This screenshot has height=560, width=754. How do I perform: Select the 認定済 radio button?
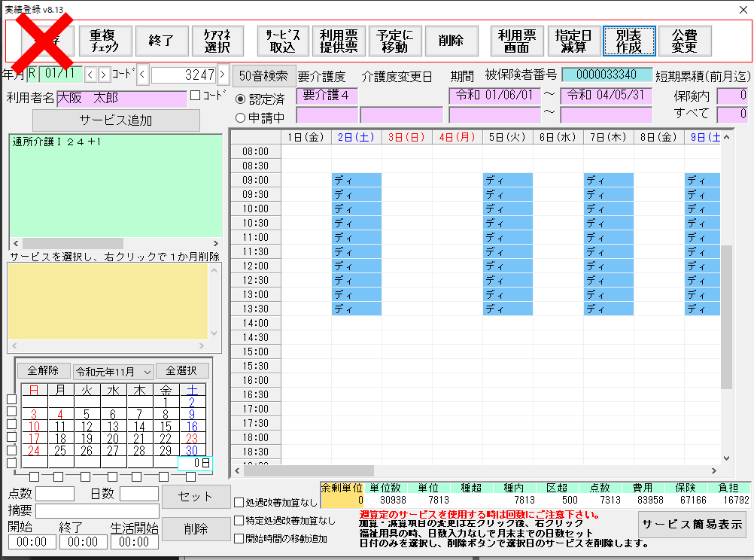click(241, 99)
